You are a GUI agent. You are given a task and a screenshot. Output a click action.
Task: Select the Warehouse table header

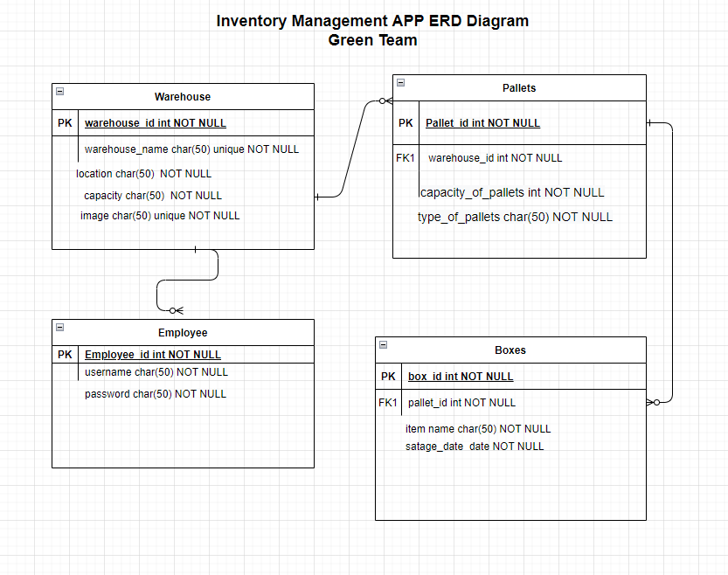(183, 97)
